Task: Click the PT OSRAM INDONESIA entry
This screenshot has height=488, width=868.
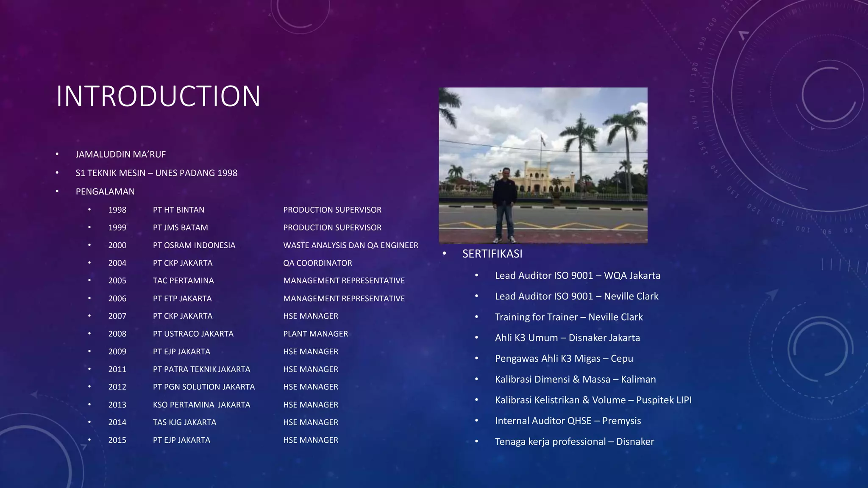Action: point(194,246)
